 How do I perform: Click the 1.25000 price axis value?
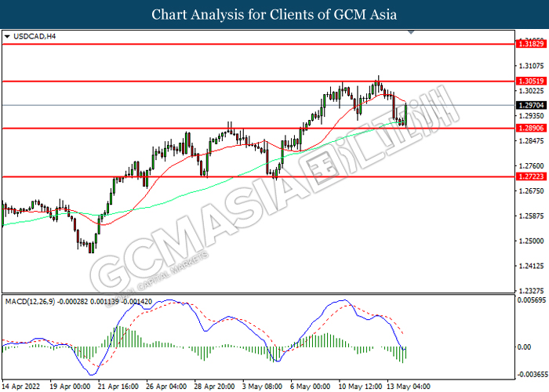pyautogui.click(x=531, y=241)
